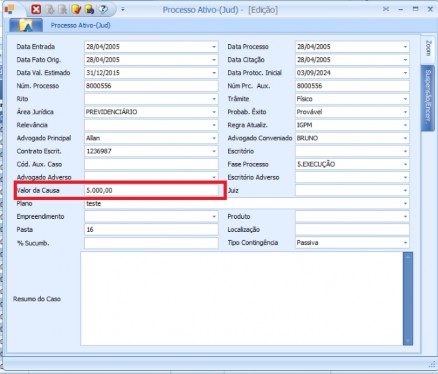Expand Advogado Principal dropdown
The image size is (438, 374).
tap(214, 138)
